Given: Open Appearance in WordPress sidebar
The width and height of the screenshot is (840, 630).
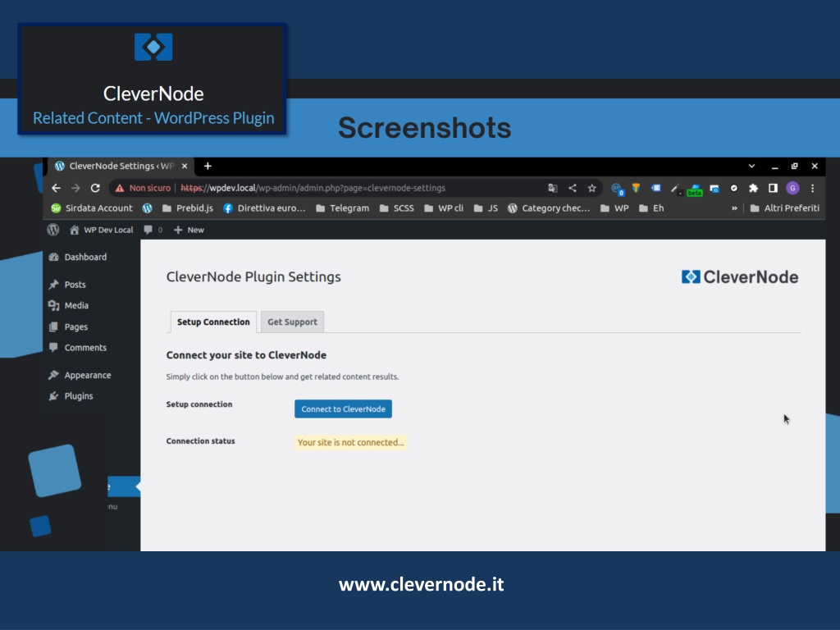Looking at the screenshot, I should point(80,375).
